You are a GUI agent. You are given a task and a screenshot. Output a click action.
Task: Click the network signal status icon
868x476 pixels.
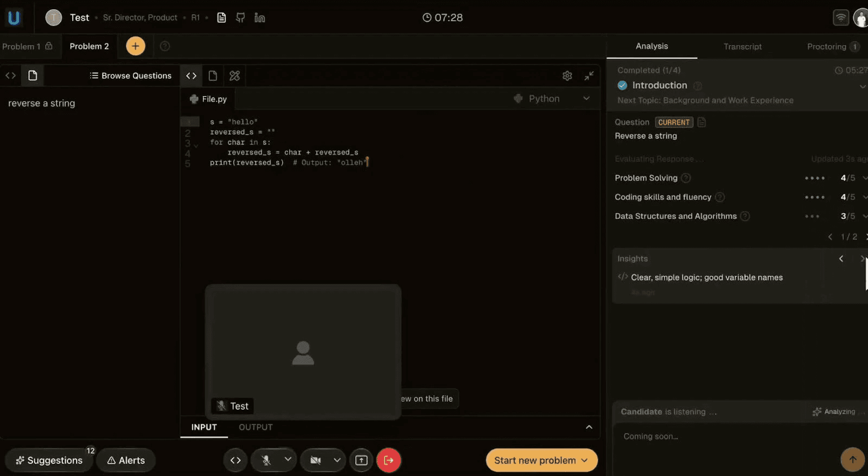coord(841,17)
